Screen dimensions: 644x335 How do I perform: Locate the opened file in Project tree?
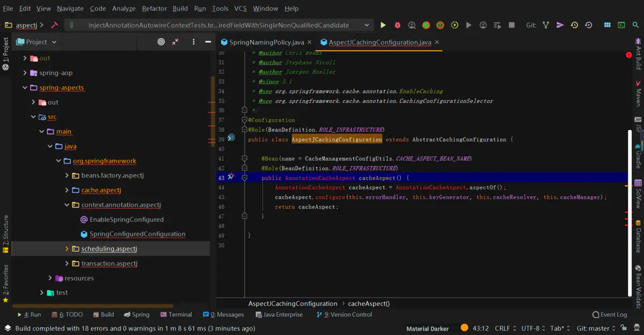click(161, 42)
